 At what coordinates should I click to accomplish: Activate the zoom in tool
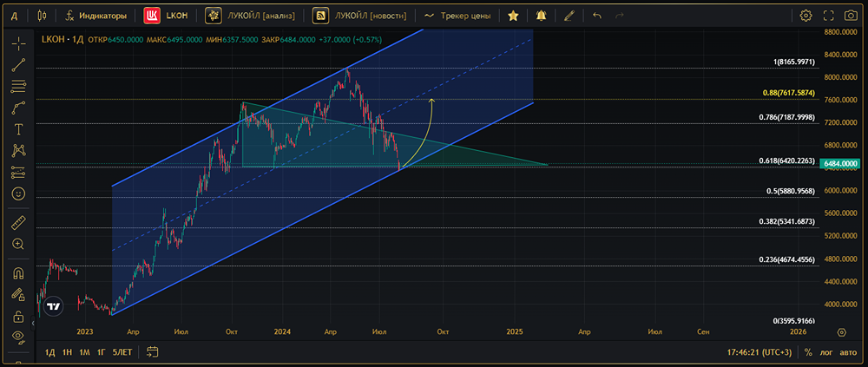pos(18,244)
